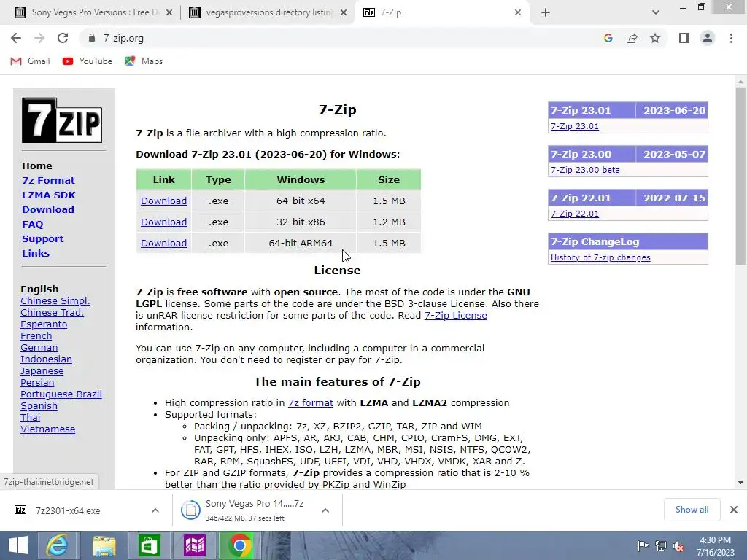Open the Gmail bookmark
Image resolution: width=747 pixels, height=560 pixels.
coord(30,61)
